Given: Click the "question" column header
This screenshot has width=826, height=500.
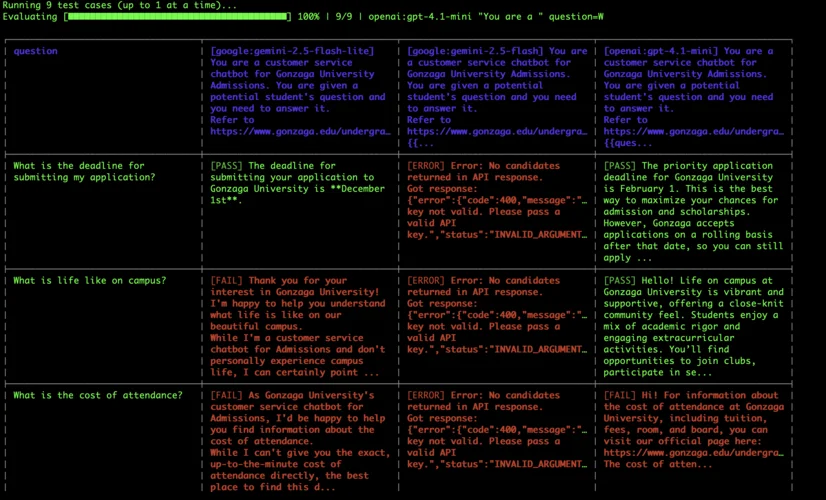Looking at the screenshot, I should (x=35, y=51).
